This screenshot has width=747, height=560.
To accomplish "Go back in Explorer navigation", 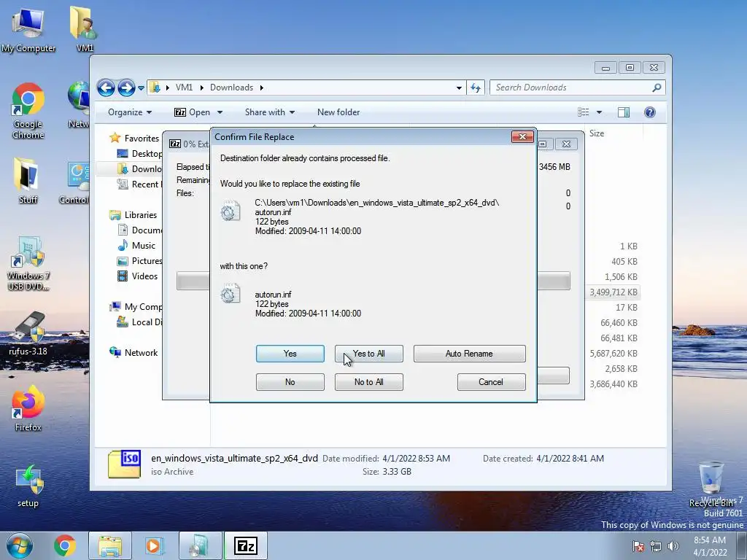I will pyautogui.click(x=106, y=87).
